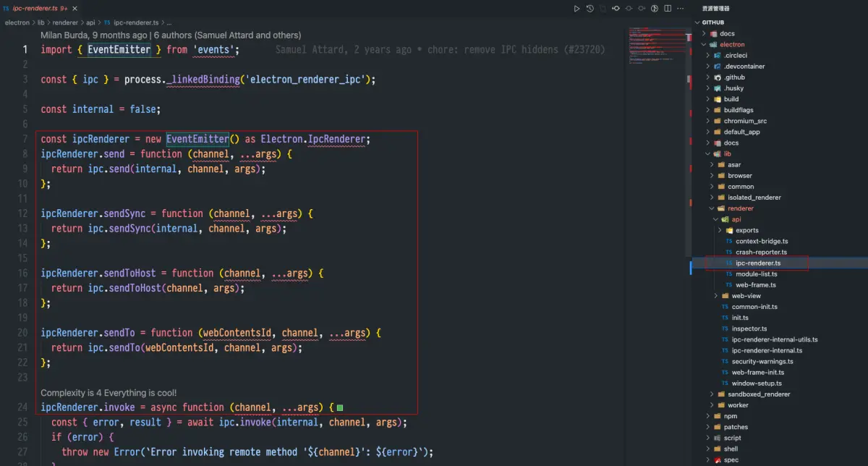Expand the sandboxed_renderer folder
Viewport: 868px width, 466px height.
click(712, 394)
